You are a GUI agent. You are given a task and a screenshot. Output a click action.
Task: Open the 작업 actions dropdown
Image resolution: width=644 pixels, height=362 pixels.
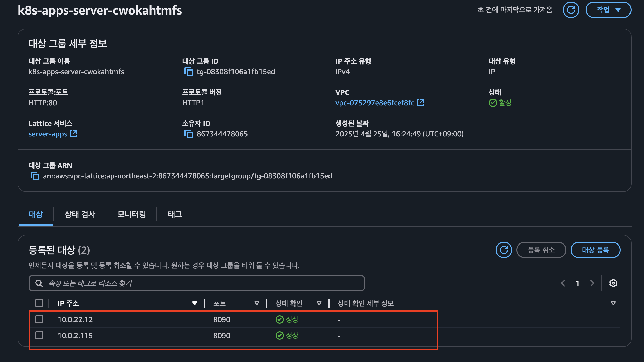608,10
